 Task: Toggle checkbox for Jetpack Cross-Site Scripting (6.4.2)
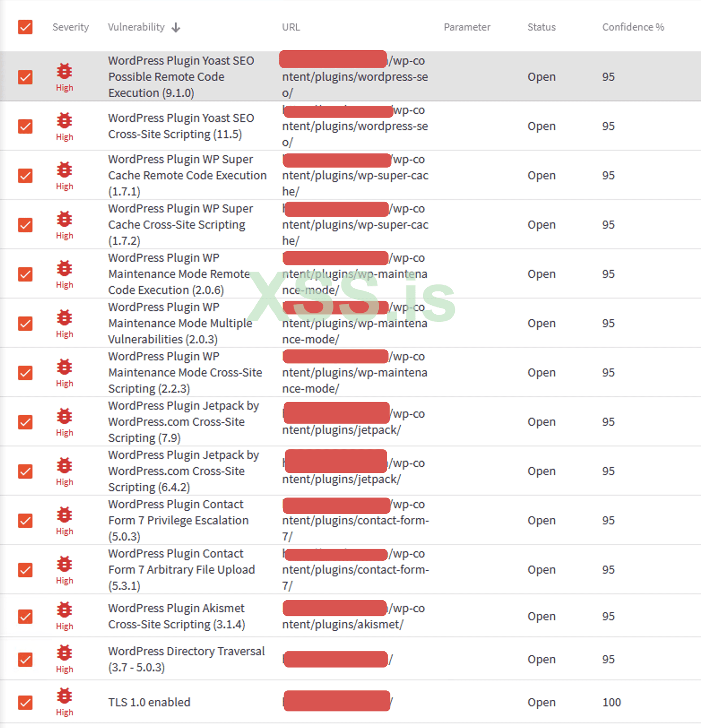[x=25, y=471]
